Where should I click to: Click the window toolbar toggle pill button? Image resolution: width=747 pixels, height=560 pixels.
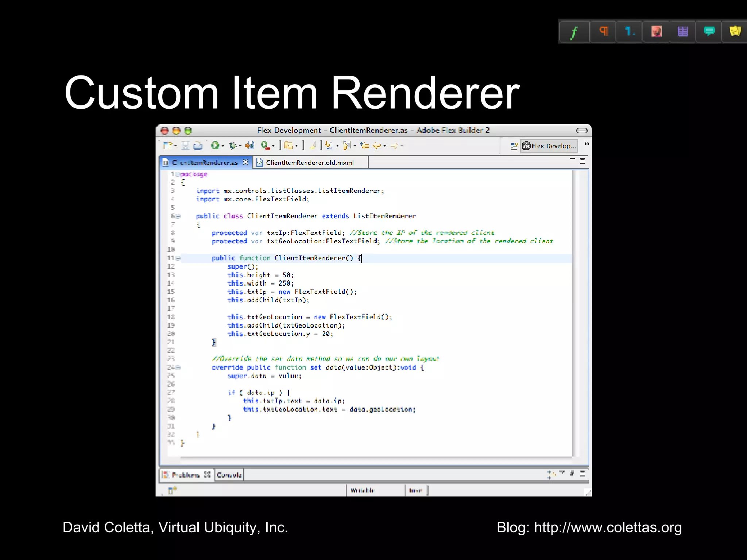pos(582,131)
